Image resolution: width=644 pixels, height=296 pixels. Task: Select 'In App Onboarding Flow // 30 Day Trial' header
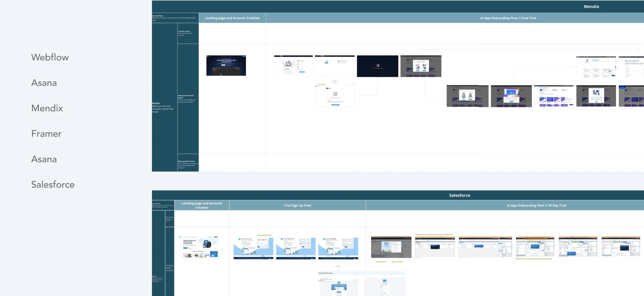[536, 205]
